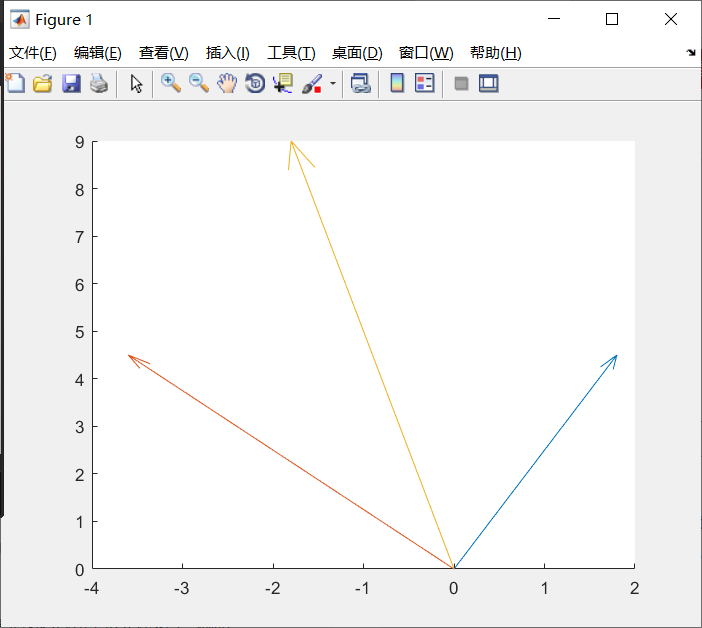Click the yellow vector arrow in the plot

372,355
